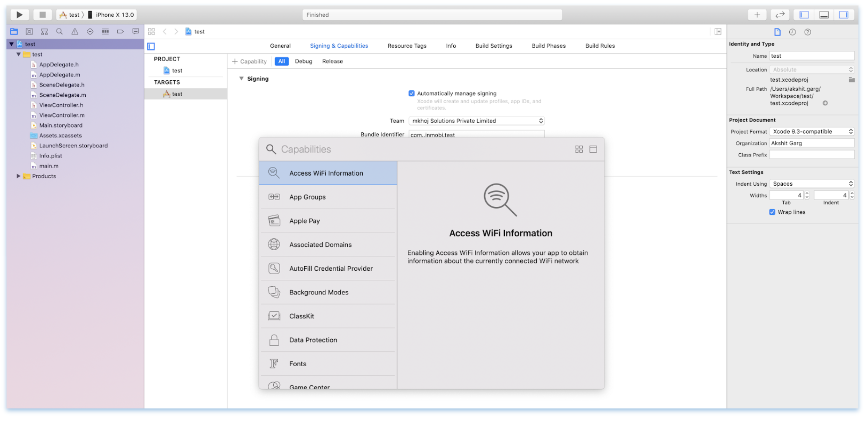Open the Project Format dropdown
The image size is (868, 421).
[812, 131]
